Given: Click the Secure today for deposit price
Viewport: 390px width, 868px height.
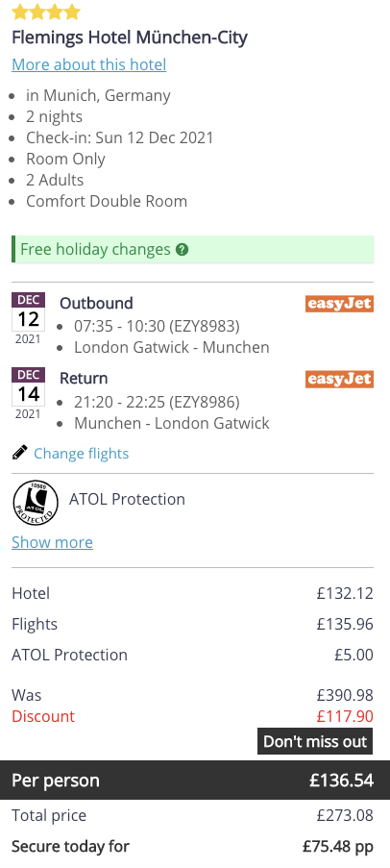Looking at the screenshot, I should click(x=338, y=847).
